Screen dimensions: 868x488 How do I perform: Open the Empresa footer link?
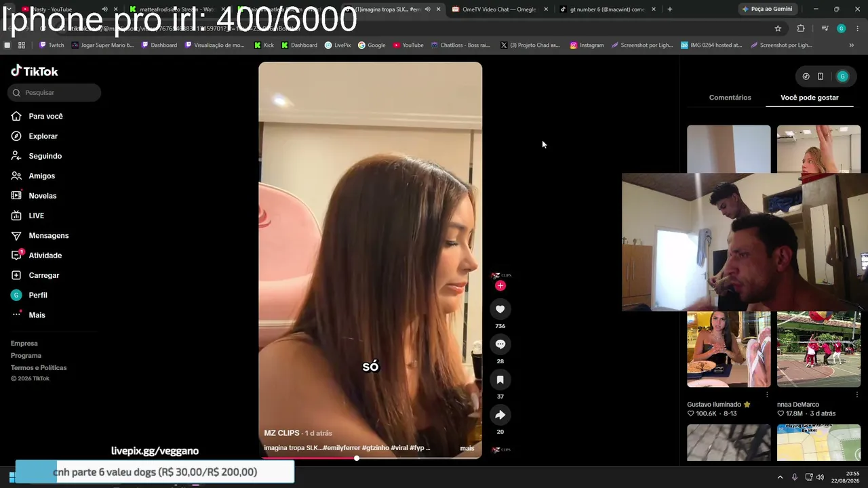coord(24,344)
